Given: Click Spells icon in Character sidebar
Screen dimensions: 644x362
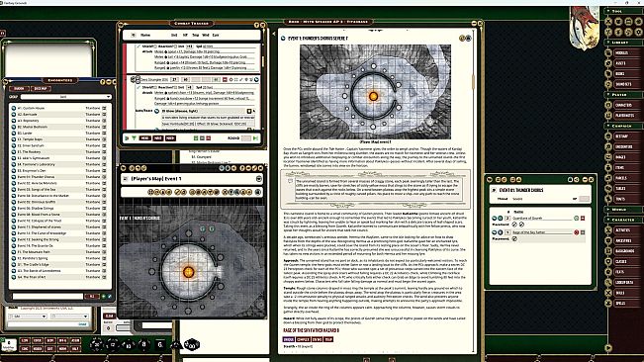Looking at the screenshot, I should click(x=608, y=303).
